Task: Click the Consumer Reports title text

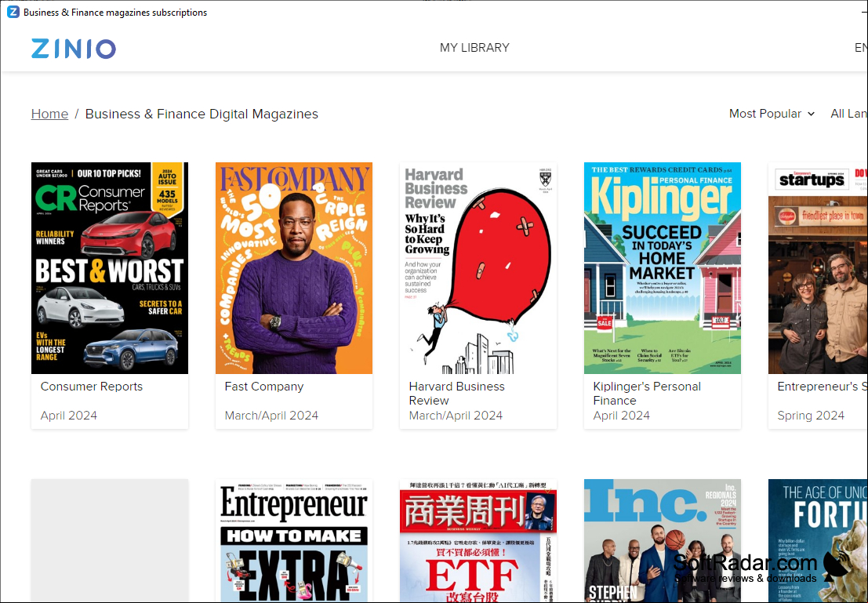Action: (x=91, y=387)
